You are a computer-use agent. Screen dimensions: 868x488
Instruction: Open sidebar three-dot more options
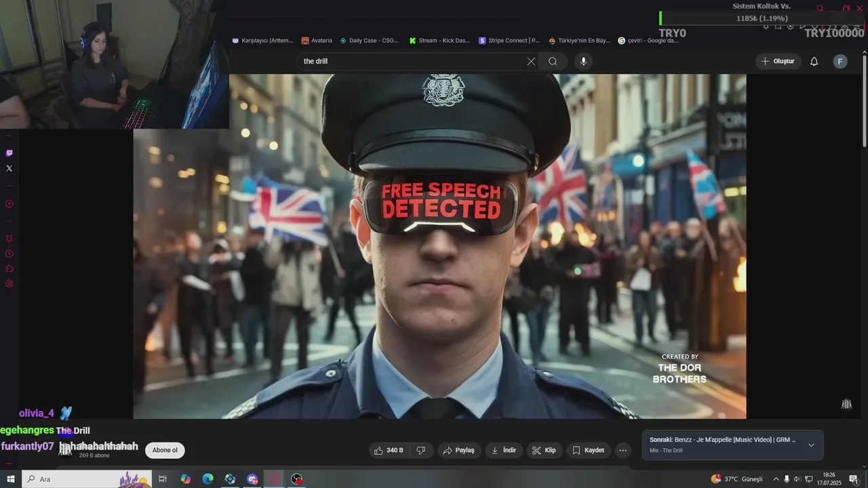pos(9,464)
